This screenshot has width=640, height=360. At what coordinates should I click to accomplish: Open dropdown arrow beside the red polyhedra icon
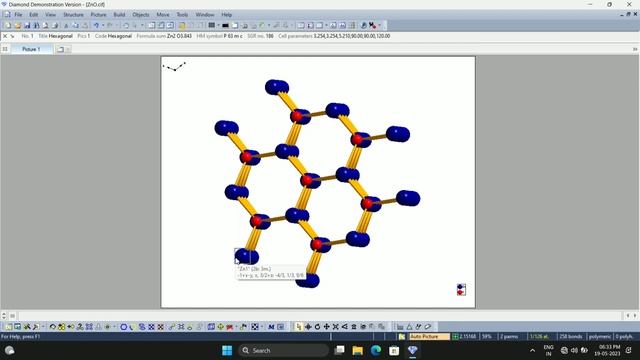pos(236,327)
